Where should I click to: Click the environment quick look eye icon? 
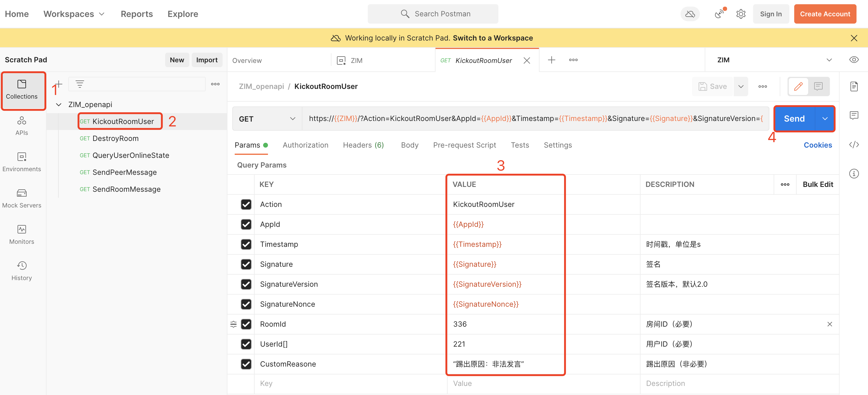tap(853, 60)
